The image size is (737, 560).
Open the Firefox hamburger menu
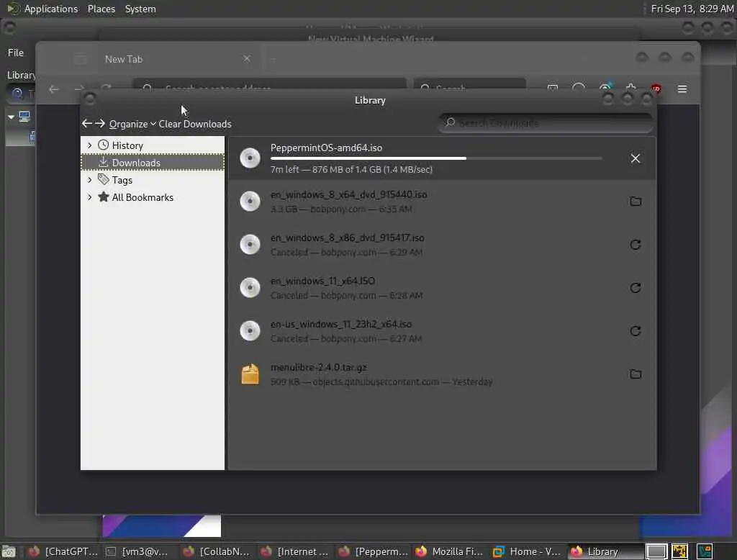(x=682, y=89)
